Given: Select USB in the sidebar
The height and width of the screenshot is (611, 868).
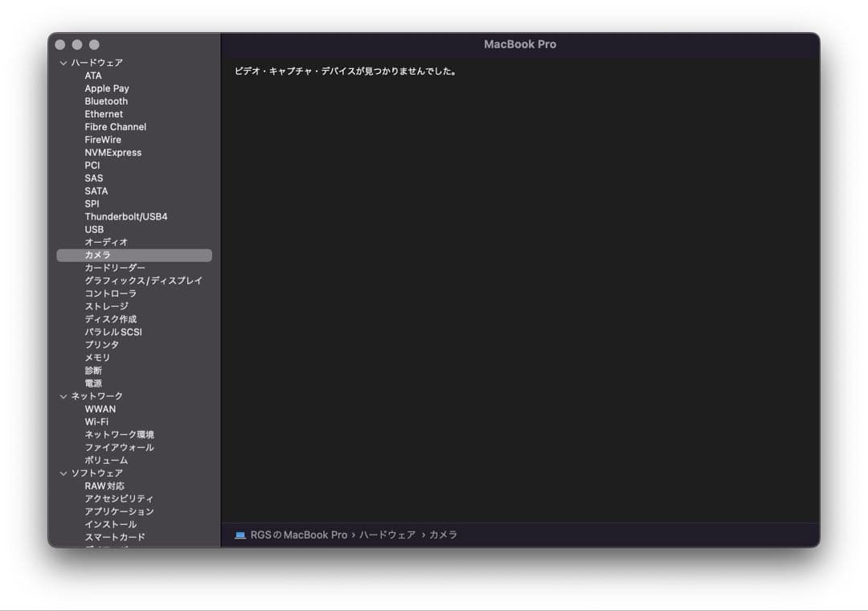Looking at the screenshot, I should (x=94, y=229).
